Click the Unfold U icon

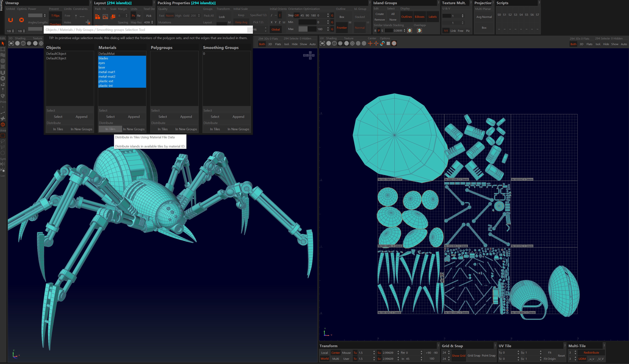click(10, 20)
